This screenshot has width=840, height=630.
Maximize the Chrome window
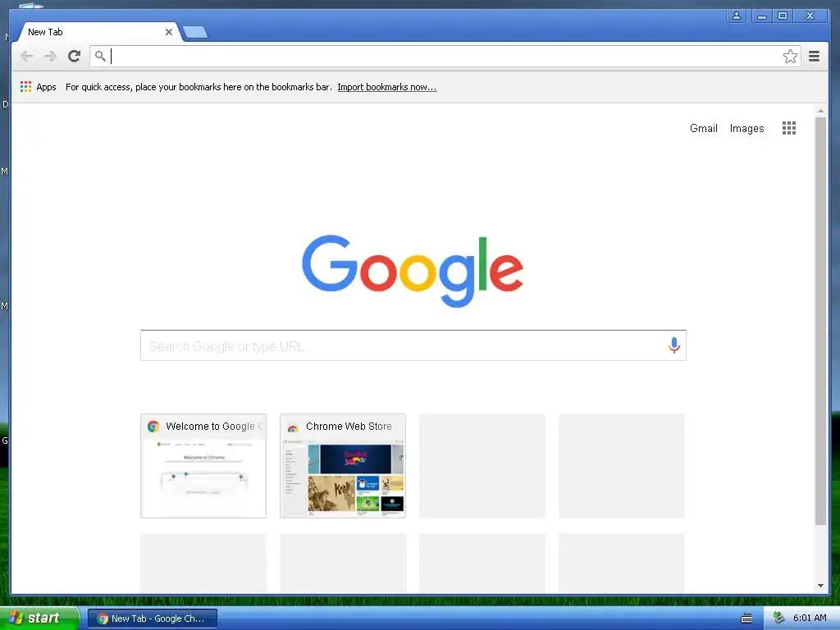(x=782, y=16)
